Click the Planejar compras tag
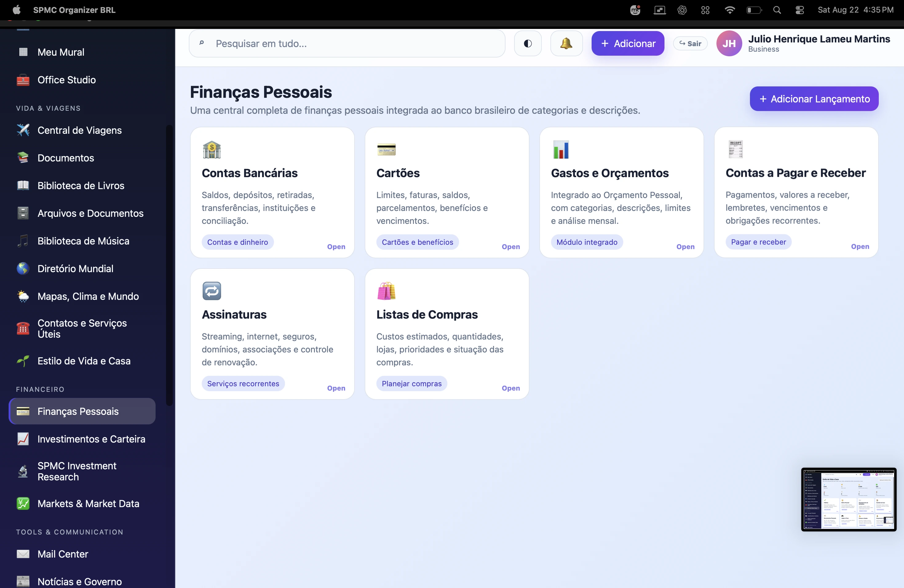 (x=412, y=383)
